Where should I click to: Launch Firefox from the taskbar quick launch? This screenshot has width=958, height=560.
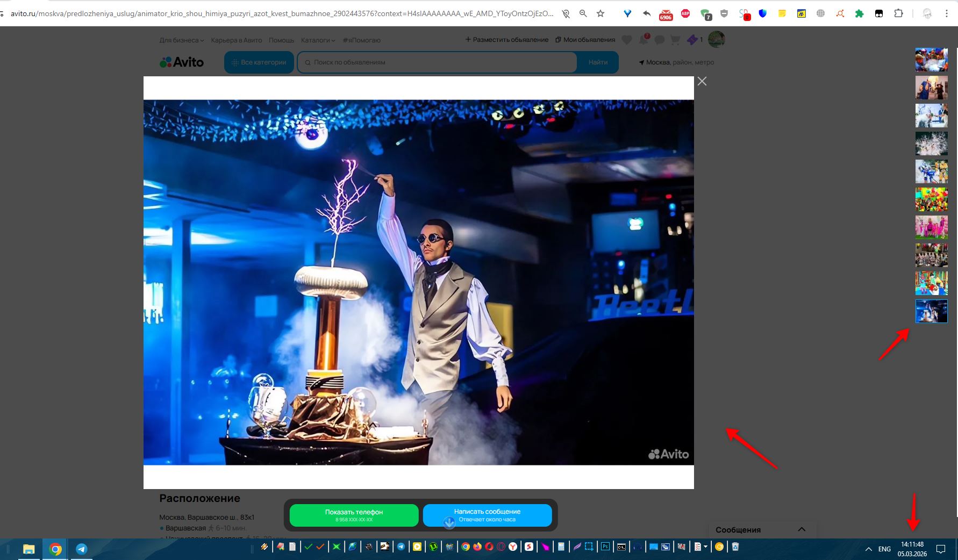coord(477,547)
